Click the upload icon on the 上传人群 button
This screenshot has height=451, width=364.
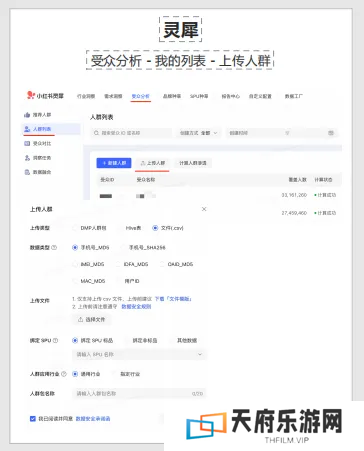[143, 163]
